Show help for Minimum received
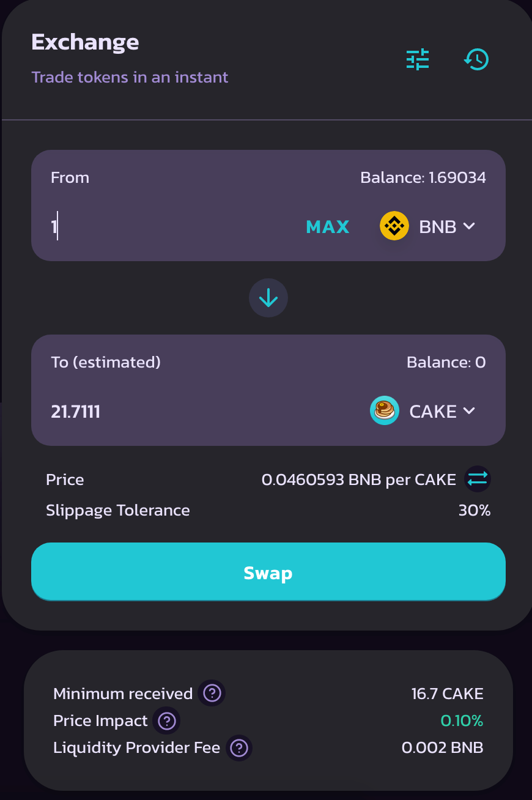The width and height of the screenshot is (532, 800). click(212, 694)
